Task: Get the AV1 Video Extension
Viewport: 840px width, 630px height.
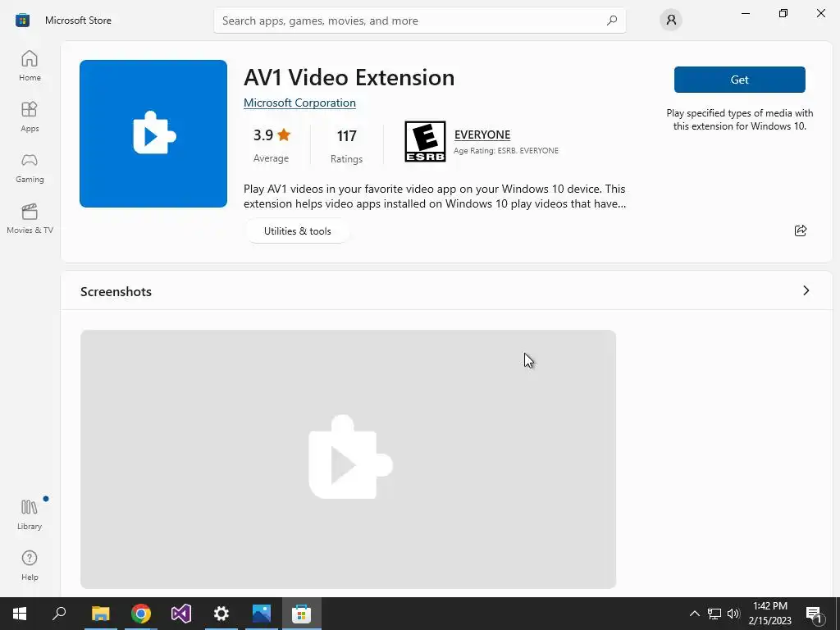Action: click(x=739, y=80)
